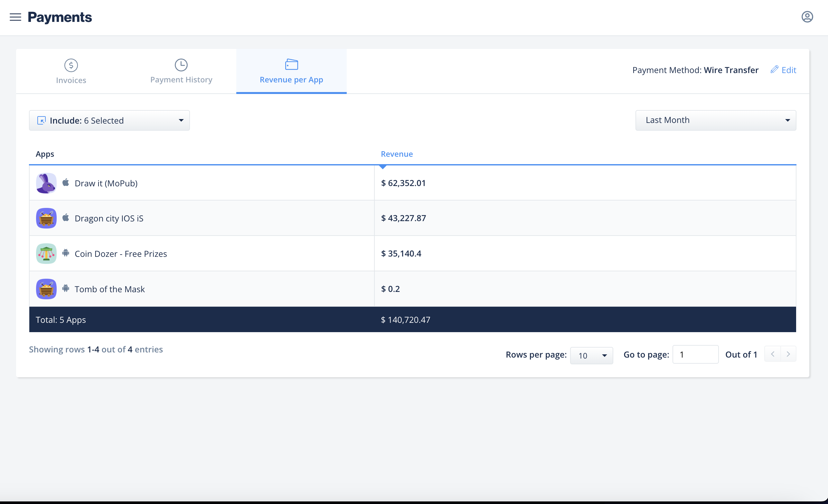Click the Draw it (MoPub) app name
The image size is (828, 504).
[x=106, y=183]
